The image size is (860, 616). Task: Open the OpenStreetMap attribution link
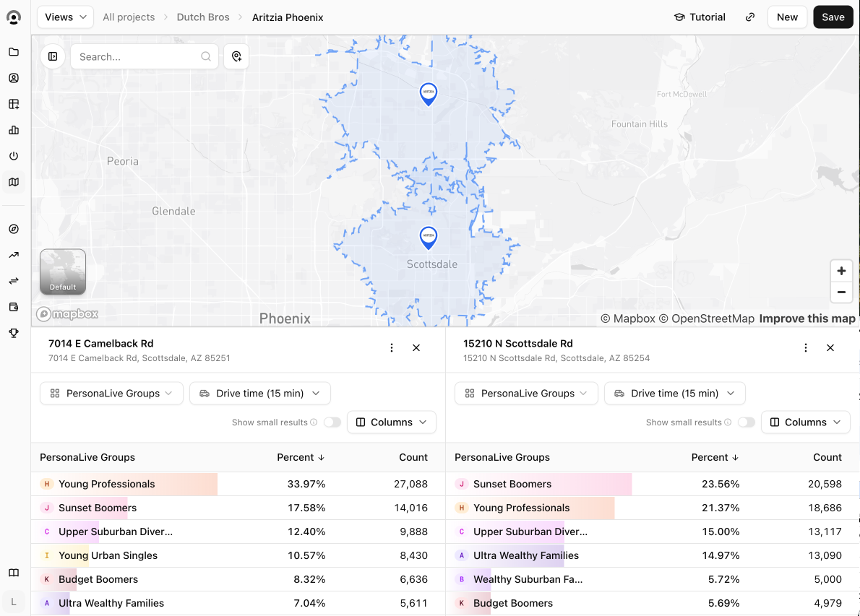(707, 318)
